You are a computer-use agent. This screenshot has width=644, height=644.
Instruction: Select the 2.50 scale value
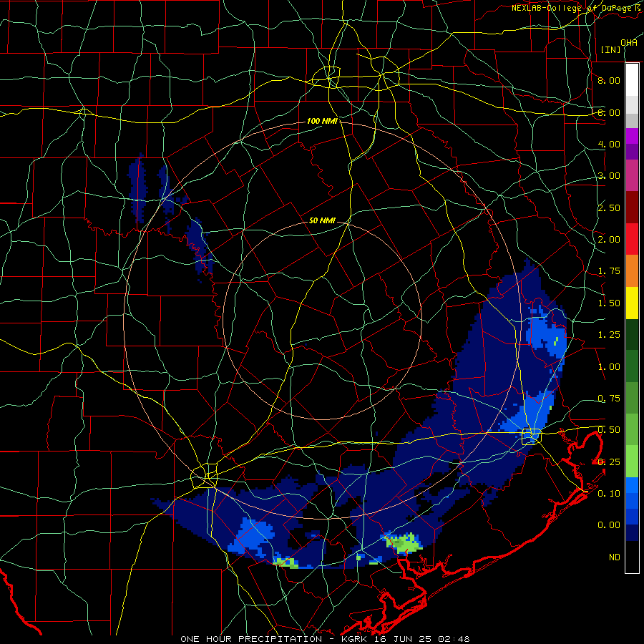point(609,208)
